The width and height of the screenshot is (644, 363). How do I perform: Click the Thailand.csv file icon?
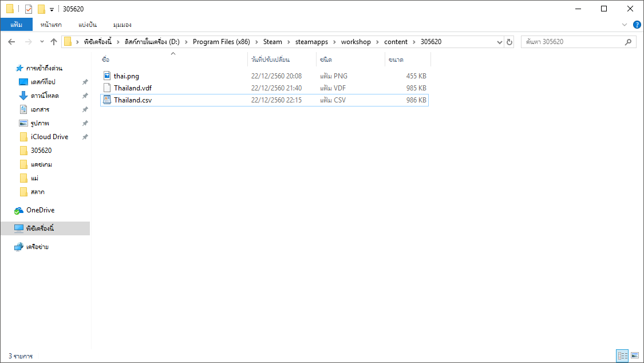click(x=107, y=100)
